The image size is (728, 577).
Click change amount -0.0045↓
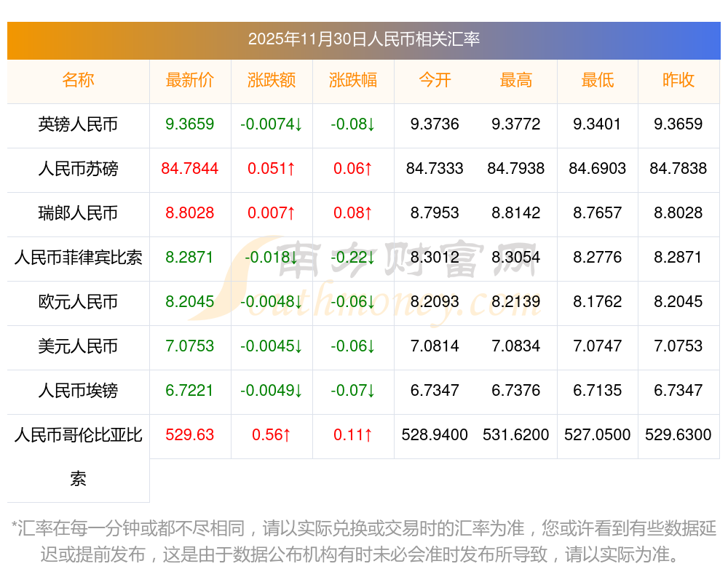(271, 346)
